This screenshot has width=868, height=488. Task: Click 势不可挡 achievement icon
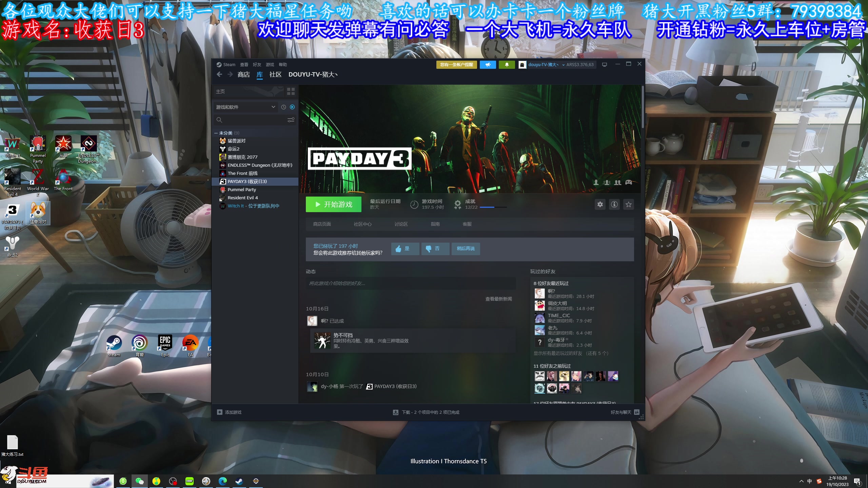(322, 341)
